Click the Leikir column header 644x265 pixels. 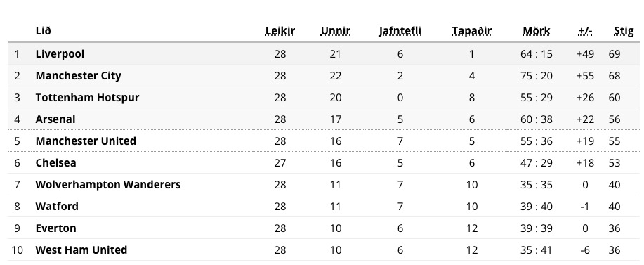pyautogui.click(x=280, y=31)
